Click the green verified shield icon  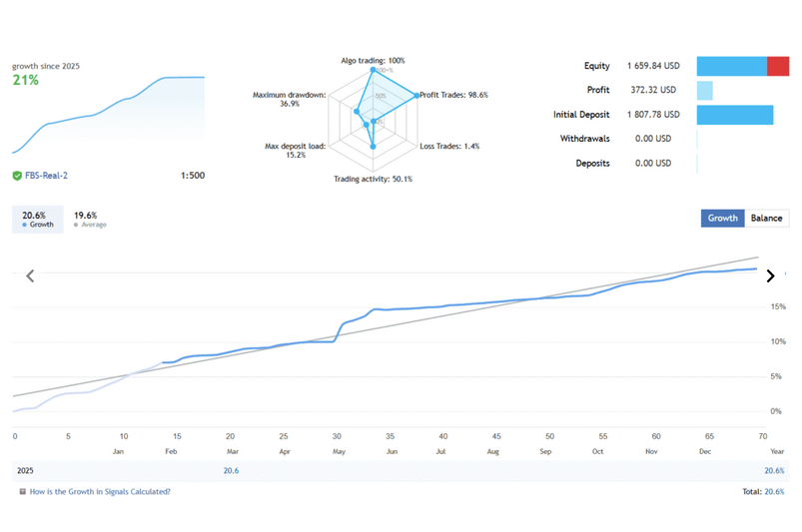pyautogui.click(x=17, y=176)
